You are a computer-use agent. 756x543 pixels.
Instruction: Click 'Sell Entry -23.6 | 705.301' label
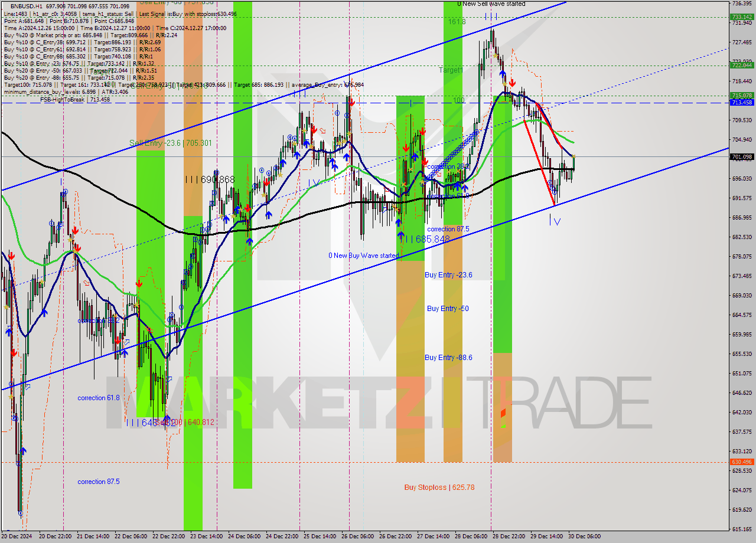(x=170, y=143)
